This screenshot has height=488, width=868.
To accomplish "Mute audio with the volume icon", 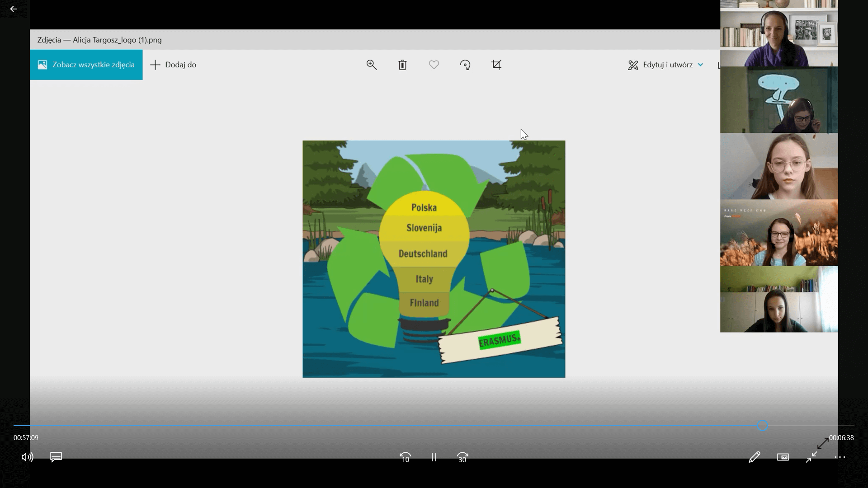I will point(28,457).
